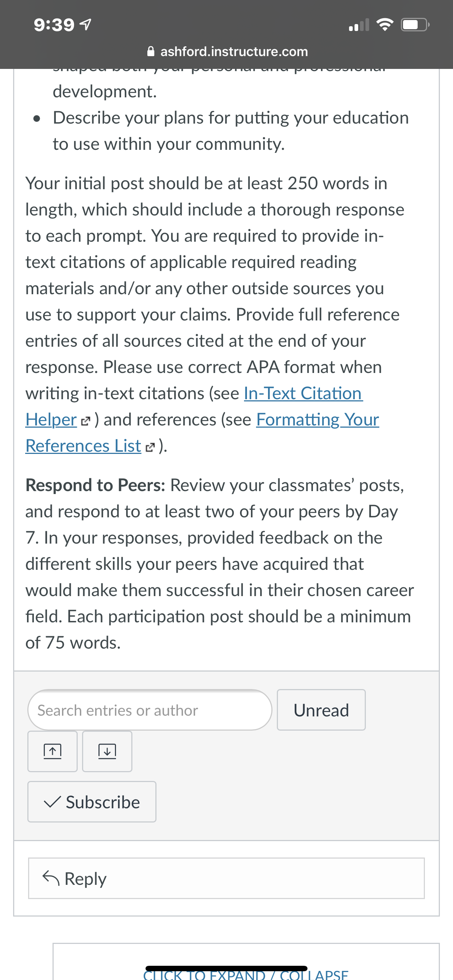Viewport: 453px width, 980px height.
Task: Click the external link icon after References List
Action: [x=150, y=447]
